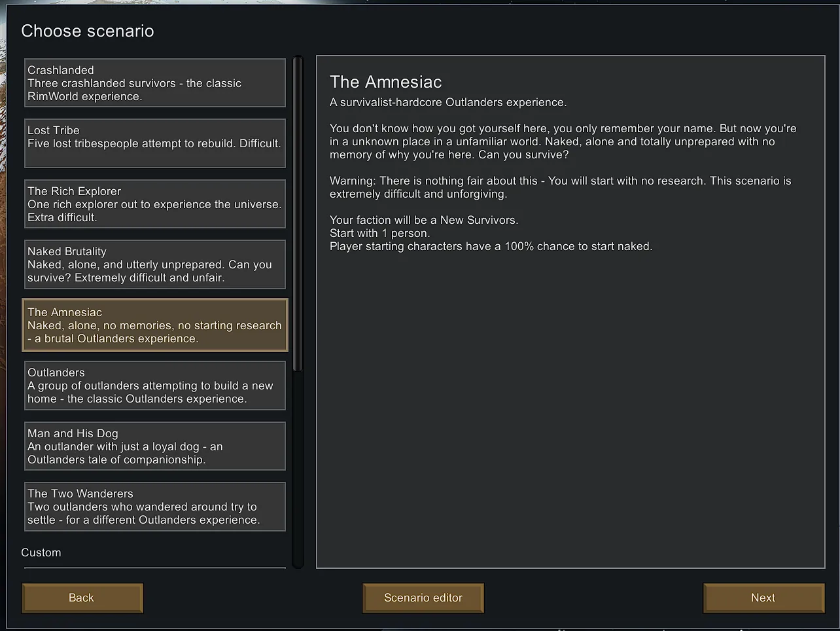The image size is (840, 631).
Task: Click the Custom section heading
Action: pos(41,552)
